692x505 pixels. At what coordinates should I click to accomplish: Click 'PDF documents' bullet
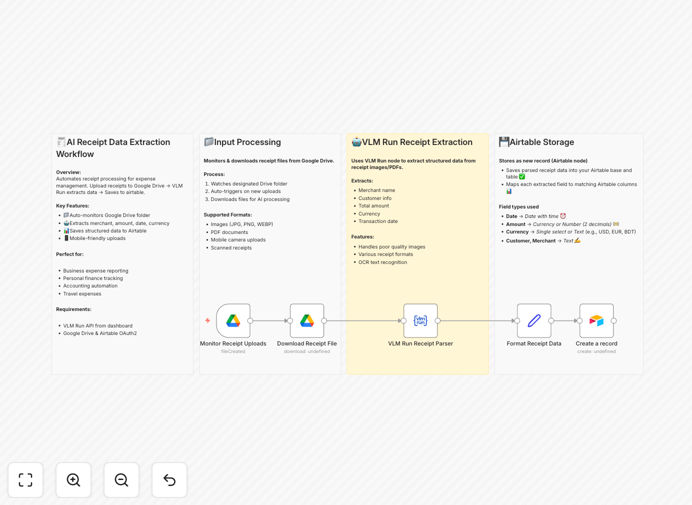point(229,232)
